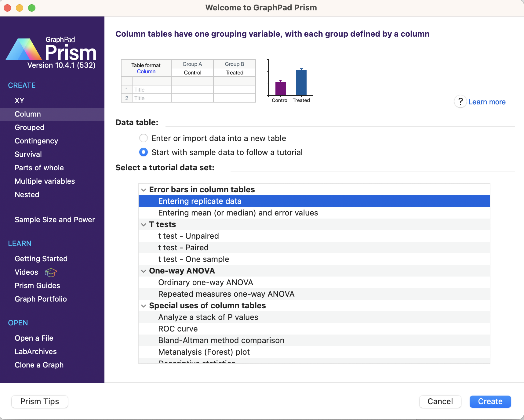Click the 'Error bars in column tables' heading
Image resolution: width=524 pixels, height=420 pixels.
(x=202, y=190)
